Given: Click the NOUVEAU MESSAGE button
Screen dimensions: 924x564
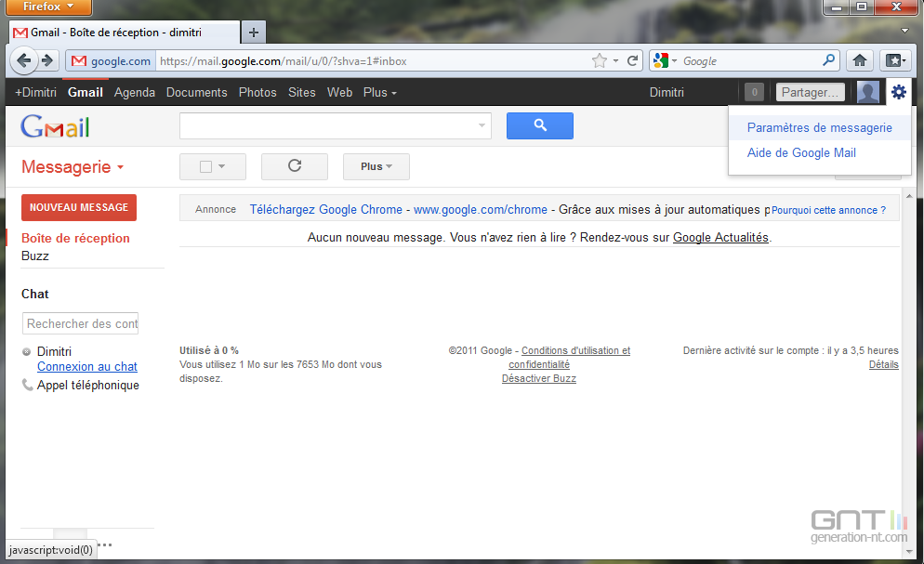Looking at the screenshot, I should pos(78,207).
